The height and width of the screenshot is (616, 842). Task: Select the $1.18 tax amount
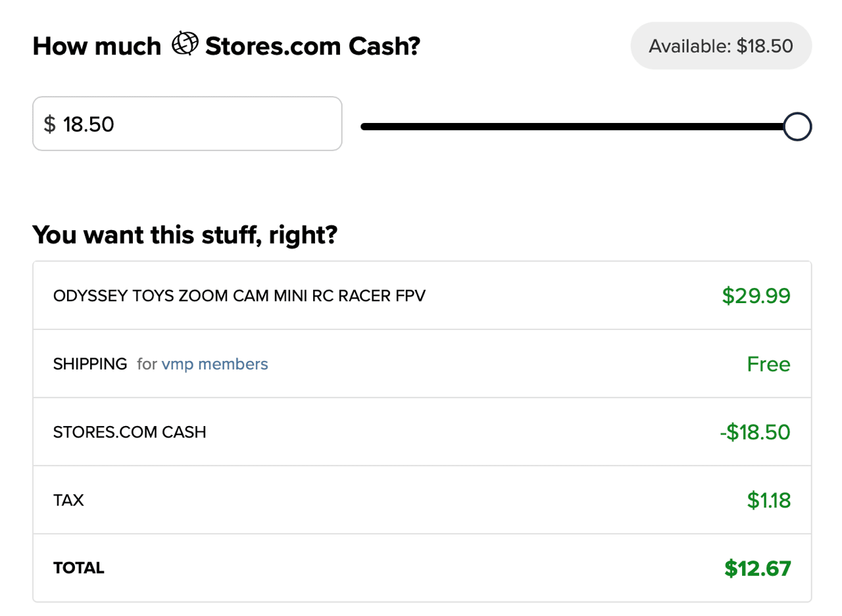tap(767, 500)
